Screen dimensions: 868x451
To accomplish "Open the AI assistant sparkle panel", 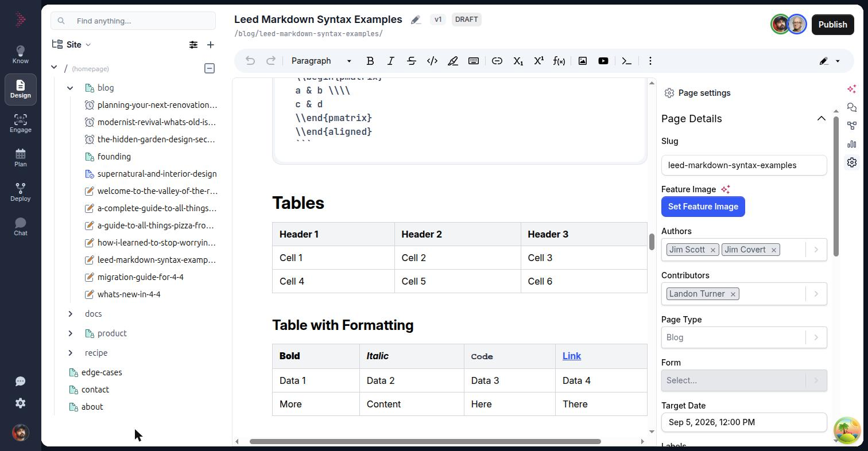I will (852, 89).
